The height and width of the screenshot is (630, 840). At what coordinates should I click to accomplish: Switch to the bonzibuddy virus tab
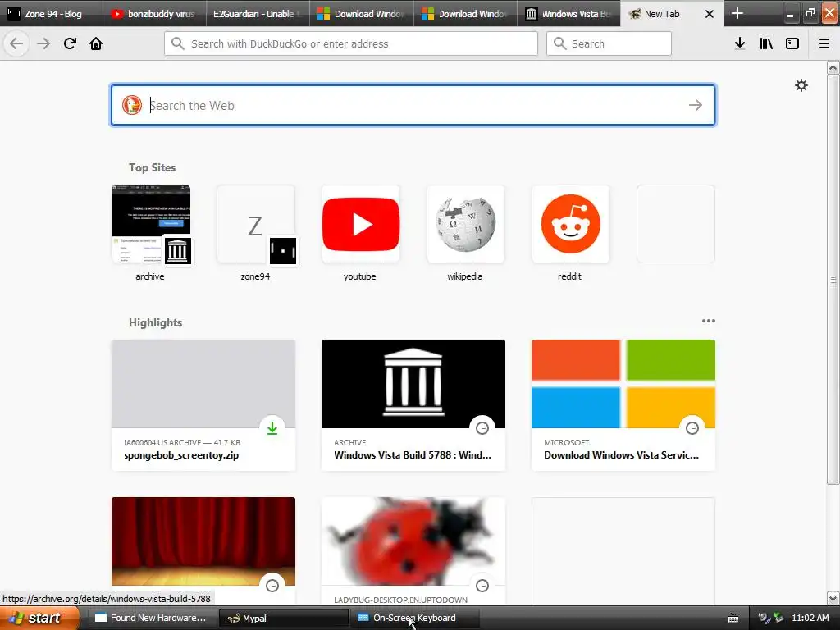click(x=154, y=13)
